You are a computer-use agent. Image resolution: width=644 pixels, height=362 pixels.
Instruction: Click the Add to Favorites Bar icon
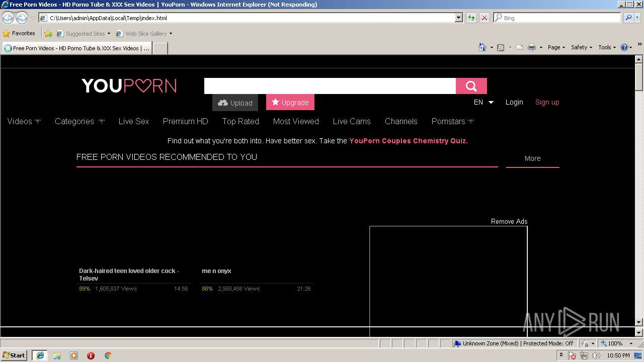click(x=48, y=34)
